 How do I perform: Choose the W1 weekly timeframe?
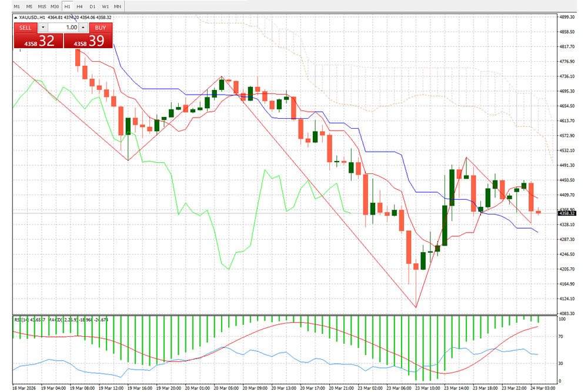pyautogui.click(x=105, y=6)
